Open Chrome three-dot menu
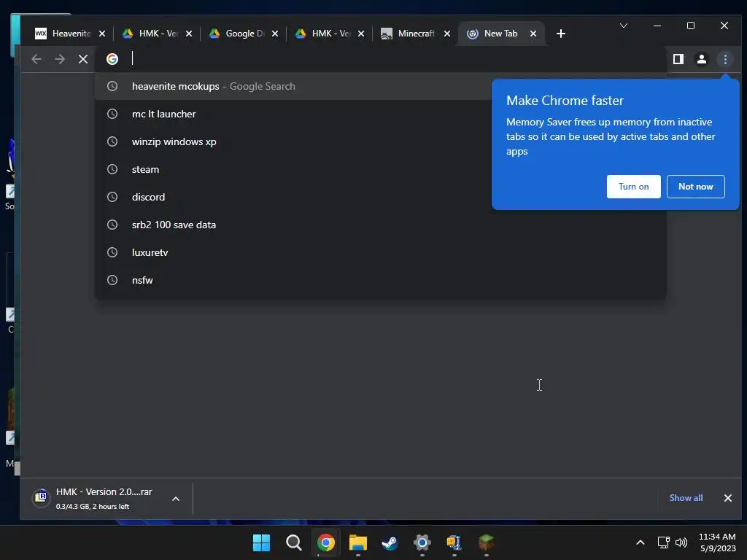The width and height of the screenshot is (747, 560). (x=725, y=59)
